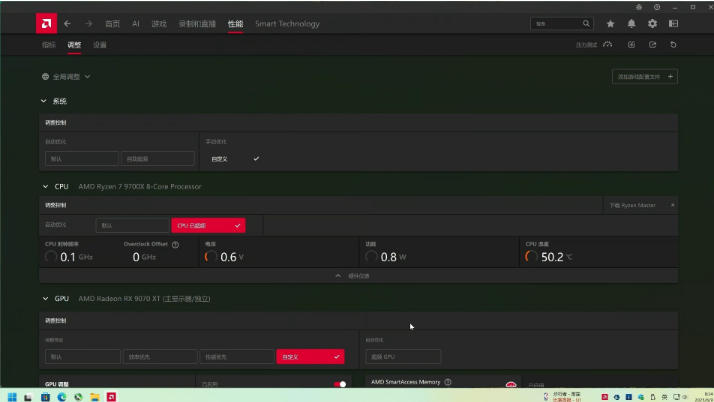This screenshot has width=714, height=402.
Task: Open the global tuning dropdown
Action: (66, 76)
